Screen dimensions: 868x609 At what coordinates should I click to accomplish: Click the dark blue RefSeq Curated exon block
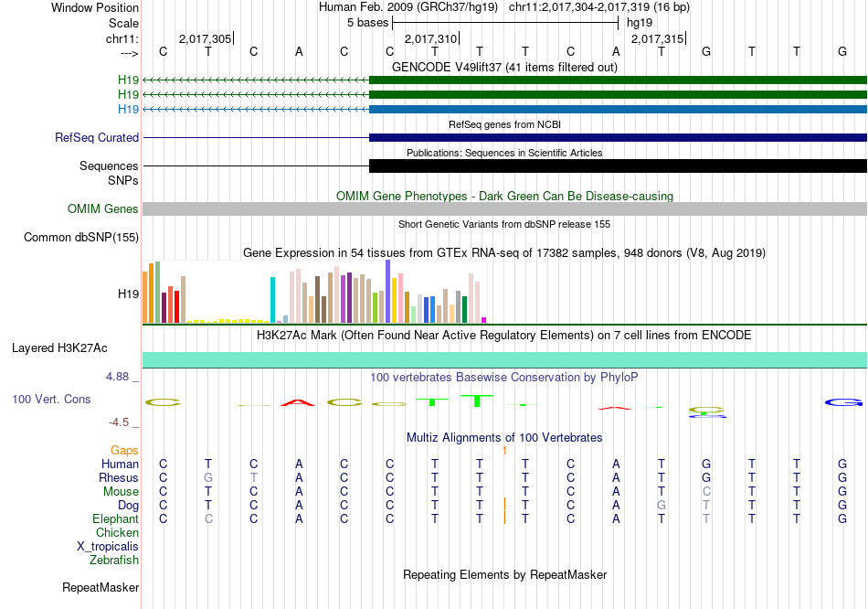pyautogui.click(x=618, y=137)
